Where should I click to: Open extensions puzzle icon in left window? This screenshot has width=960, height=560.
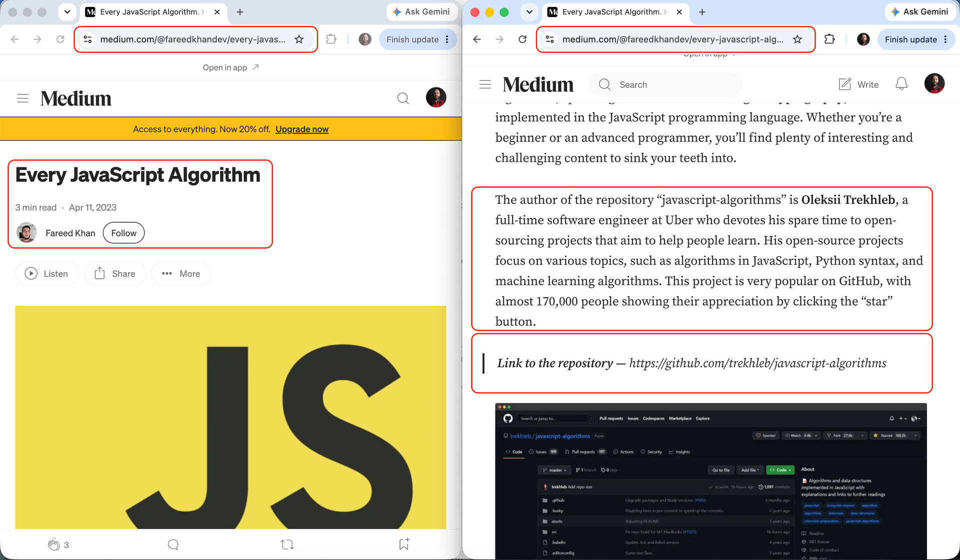click(331, 39)
